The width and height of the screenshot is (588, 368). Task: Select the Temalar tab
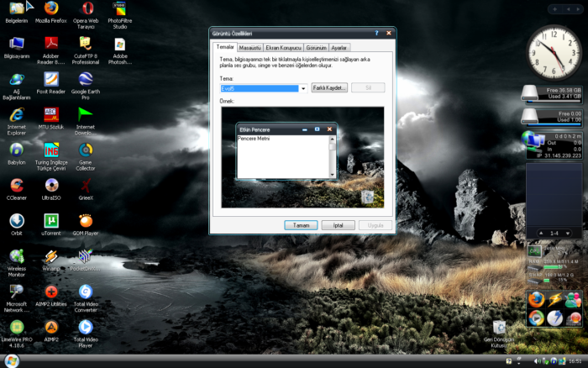click(225, 47)
